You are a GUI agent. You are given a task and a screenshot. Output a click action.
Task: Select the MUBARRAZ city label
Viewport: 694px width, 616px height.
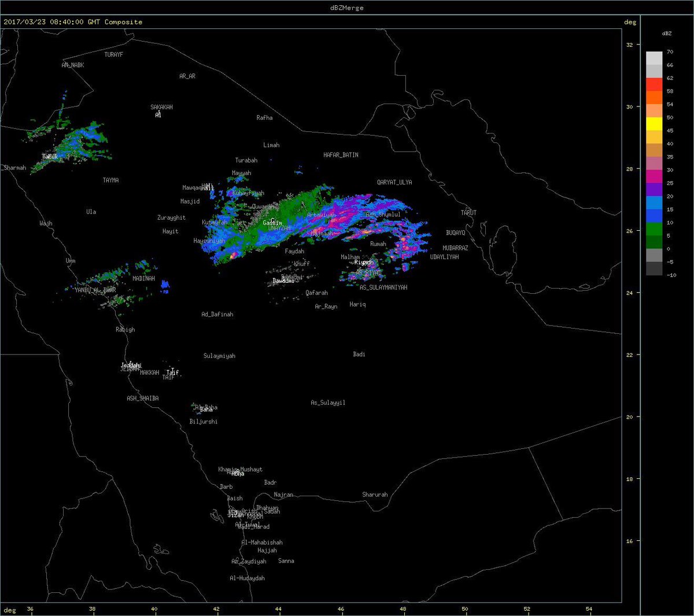pyautogui.click(x=456, y=248)
